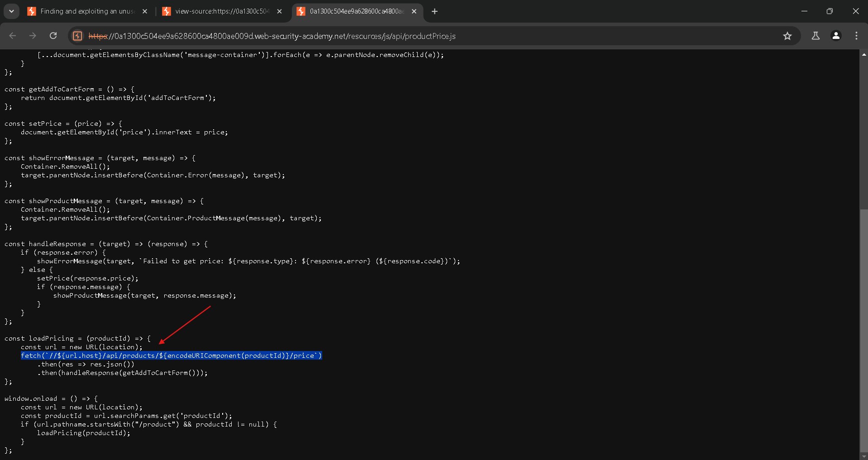Click the browser back arrow

click(13, 36)
